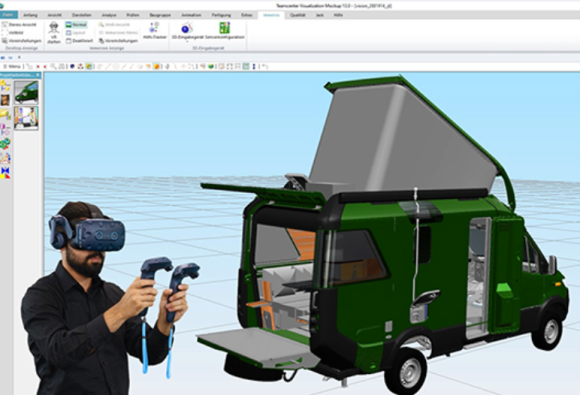Open Sensorkonfiguration
Viewport: 580px width, 395px height.
click(225, 30)
